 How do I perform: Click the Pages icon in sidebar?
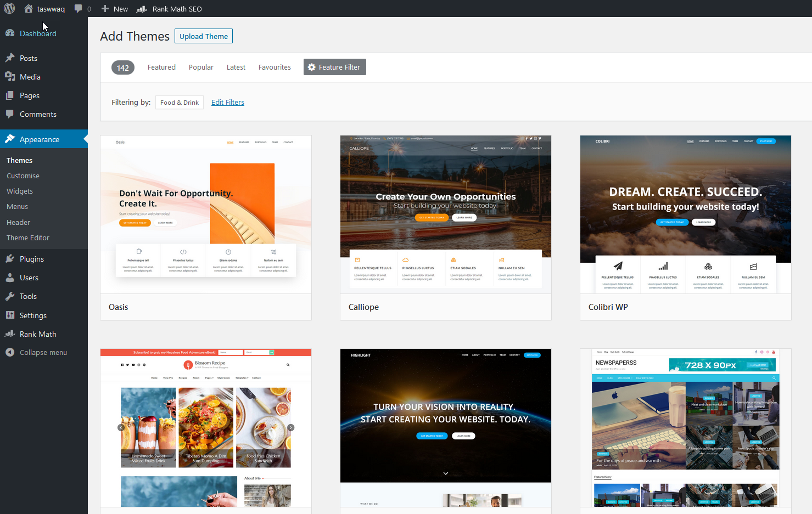(x=10, y=95)
